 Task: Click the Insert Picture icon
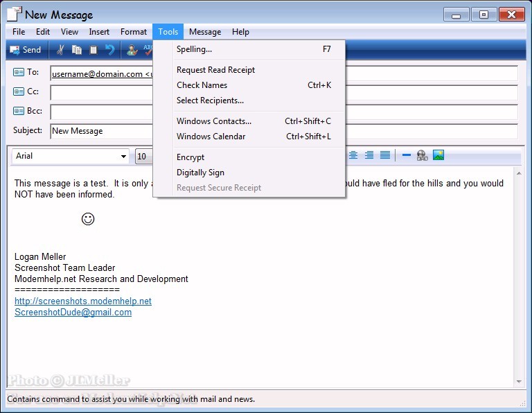point(438,156)
